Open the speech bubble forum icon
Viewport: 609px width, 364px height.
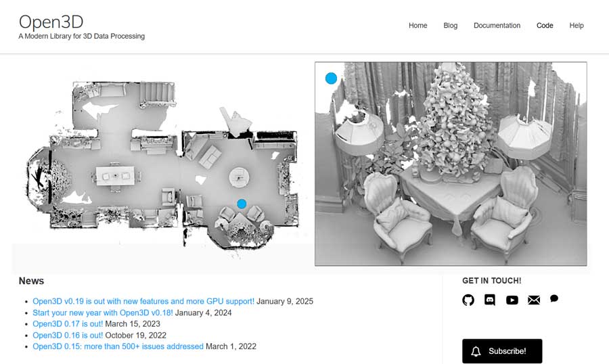coord(554,298)
